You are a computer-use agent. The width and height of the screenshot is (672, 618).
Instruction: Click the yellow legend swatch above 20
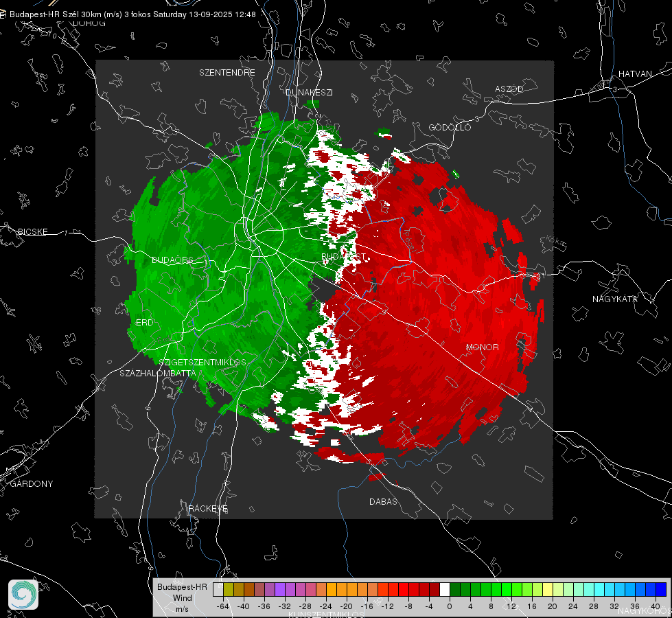coord(548,590)
